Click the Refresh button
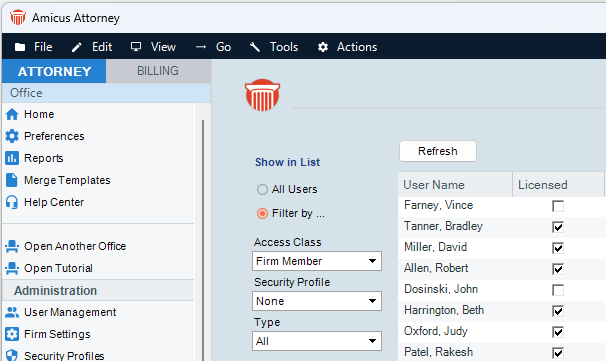606x361 pixels. coord(438,151)
